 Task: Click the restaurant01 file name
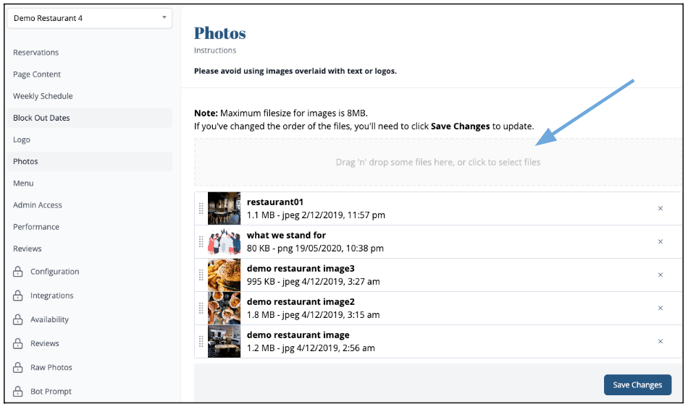pyautogui.click(x=275, y=202)
